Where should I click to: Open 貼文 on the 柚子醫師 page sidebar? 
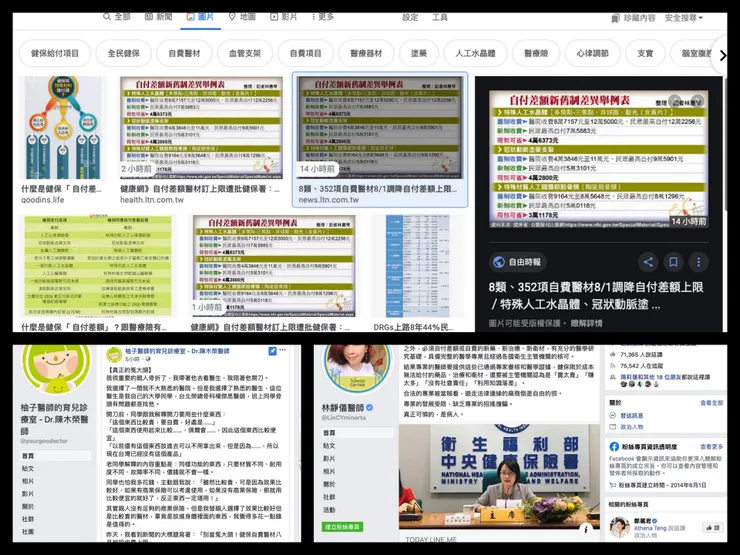(x=28, y=469)
